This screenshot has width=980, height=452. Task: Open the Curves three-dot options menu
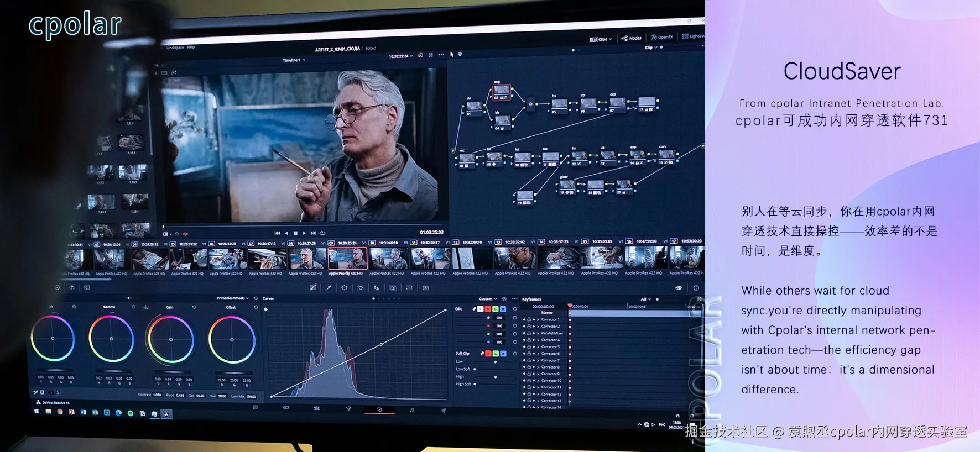pos(514,299)
